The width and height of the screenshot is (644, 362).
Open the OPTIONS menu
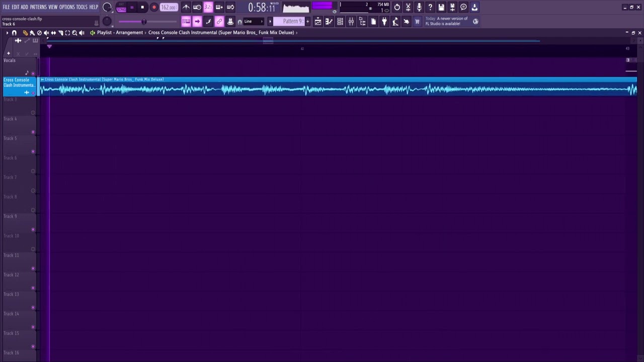pyautogui.click(x=67, y=7)
